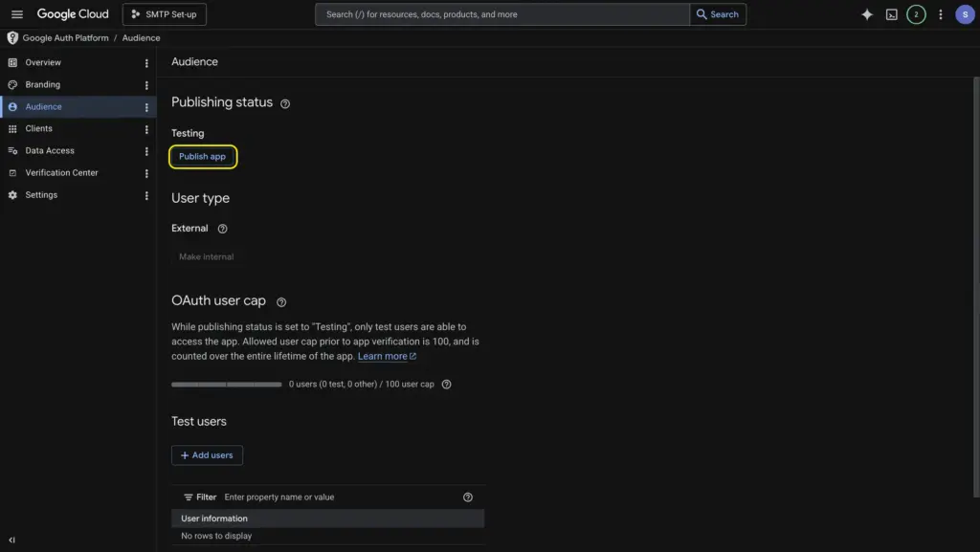The height and width of the screenshot is (552, 980).
Task: Open notifications badge showing 2
Action: click(x=916, y=14)
